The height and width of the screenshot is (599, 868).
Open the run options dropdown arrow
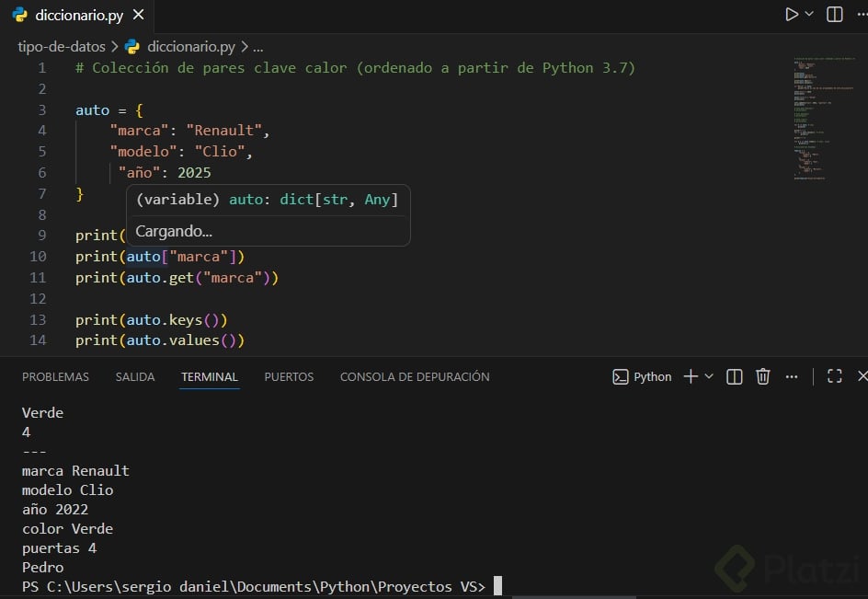(809, 15)
